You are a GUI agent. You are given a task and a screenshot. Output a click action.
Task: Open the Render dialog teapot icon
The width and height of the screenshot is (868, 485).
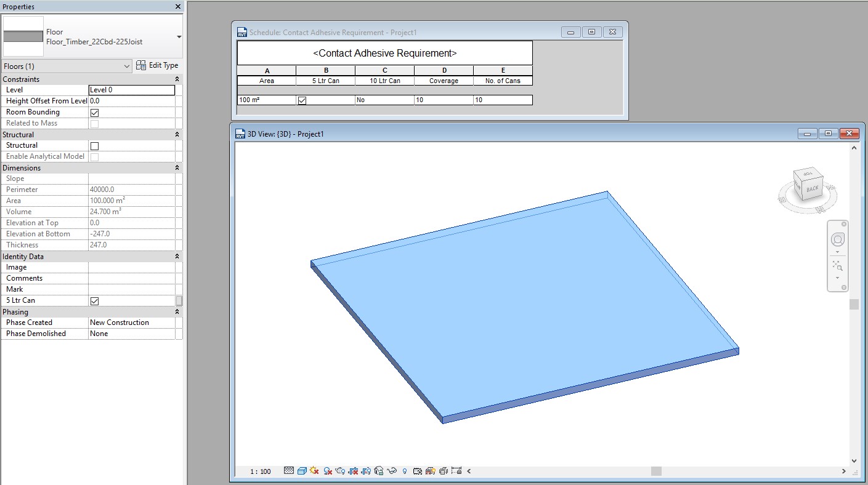[339, 471]
